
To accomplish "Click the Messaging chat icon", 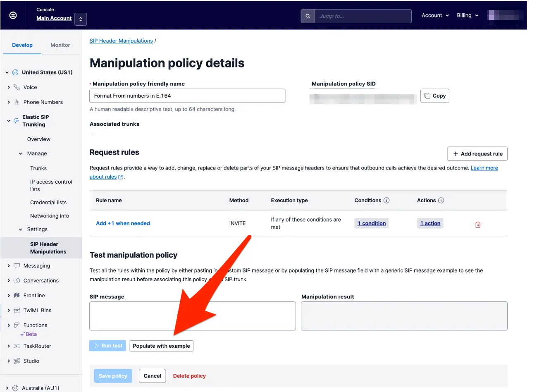I will pyautogui.click(x=17, y=266).
